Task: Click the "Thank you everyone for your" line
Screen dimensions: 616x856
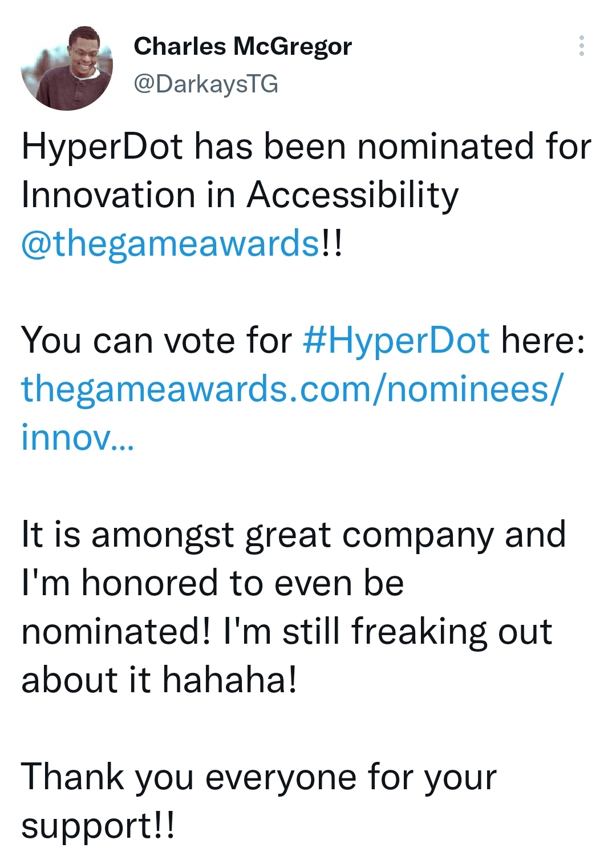Action: tap(259, 777)
